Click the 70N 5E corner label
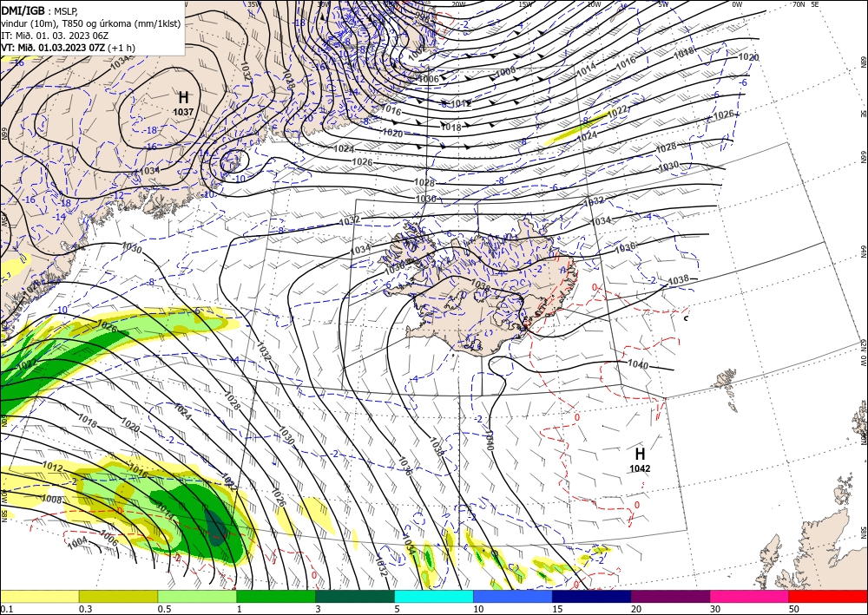The width and height of the screenshot is (868, 615). click(806, 4)
